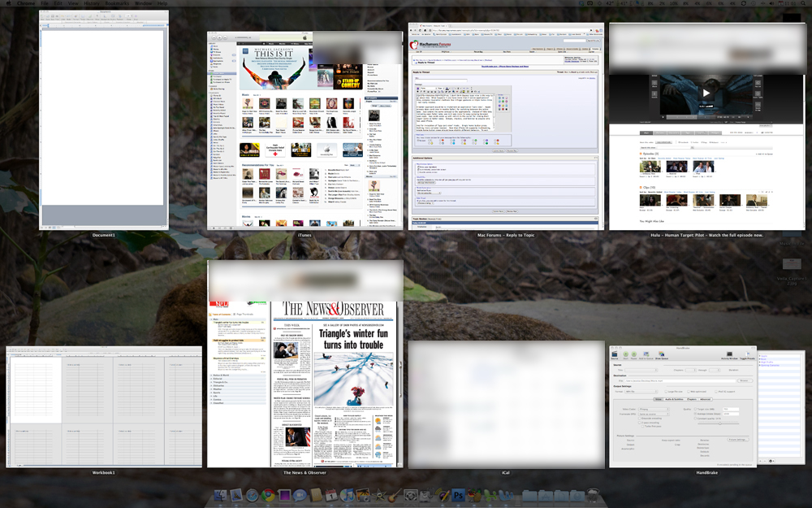Click HandBrake's Show Queue icon

click(x=662, y=354)
